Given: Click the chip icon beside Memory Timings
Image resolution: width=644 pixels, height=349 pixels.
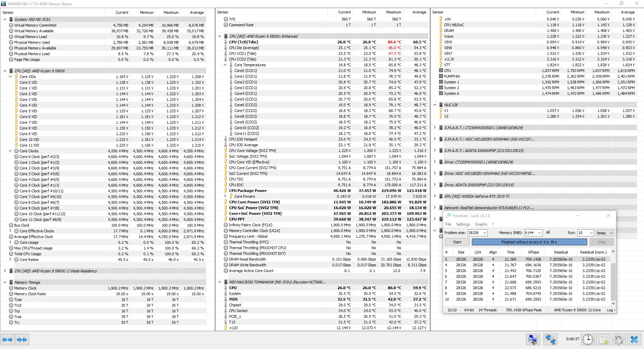Looking at the screenshot, I should (x=11, y=282).
